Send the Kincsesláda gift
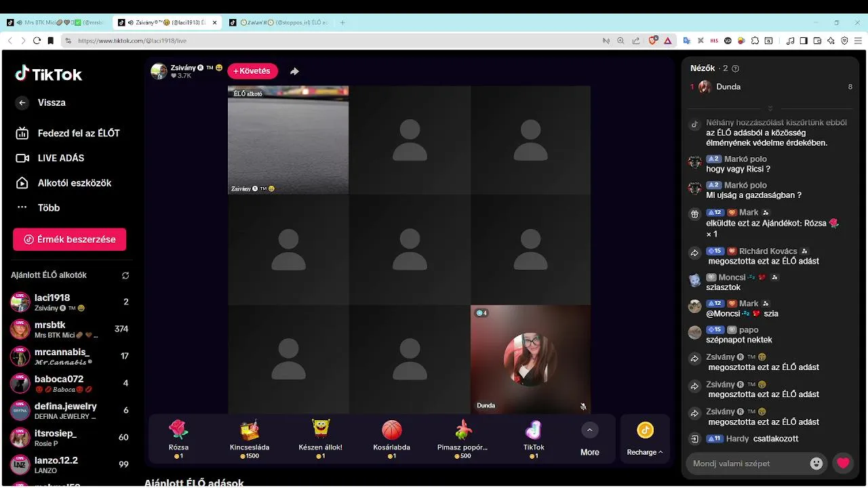The image size is (868, 488). [250, 439]
